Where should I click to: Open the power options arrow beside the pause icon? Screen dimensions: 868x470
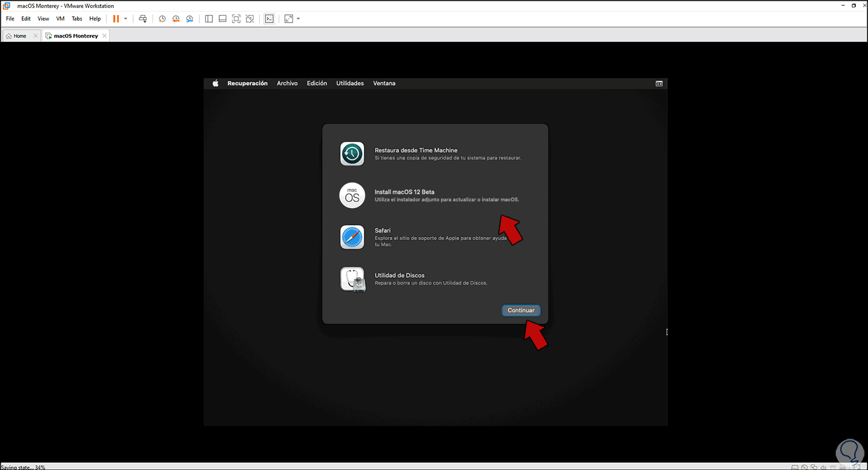(x=126, y=19)
